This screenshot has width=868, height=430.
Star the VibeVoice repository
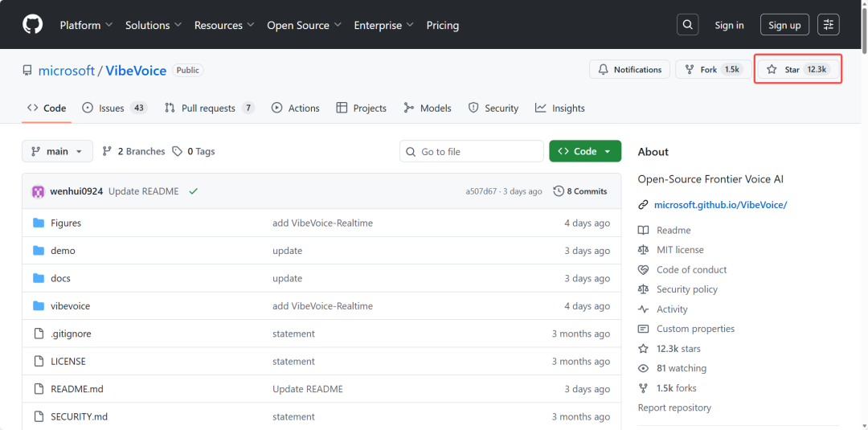[x=798, y=70]
